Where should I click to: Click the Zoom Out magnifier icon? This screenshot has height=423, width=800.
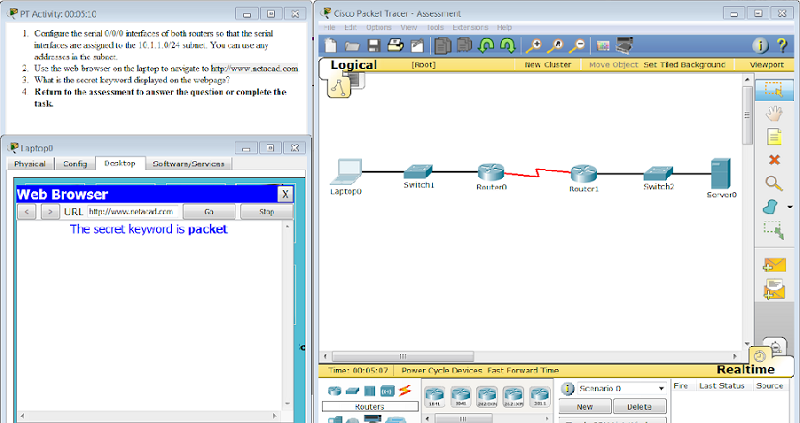pos(577,46)
